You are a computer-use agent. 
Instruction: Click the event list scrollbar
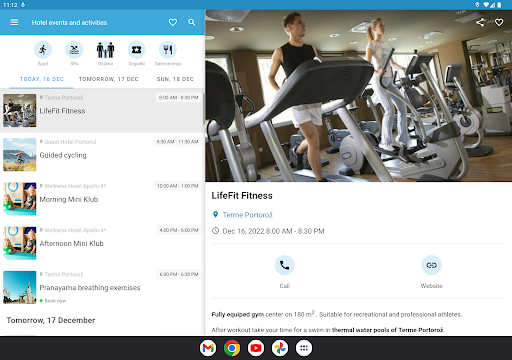[203, 109]
